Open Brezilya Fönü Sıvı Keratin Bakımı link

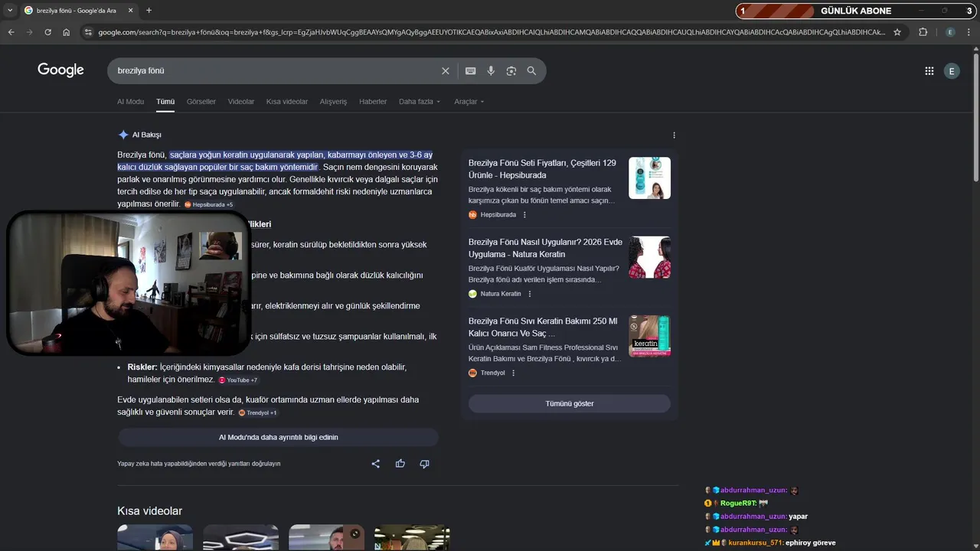coord(543,327)
